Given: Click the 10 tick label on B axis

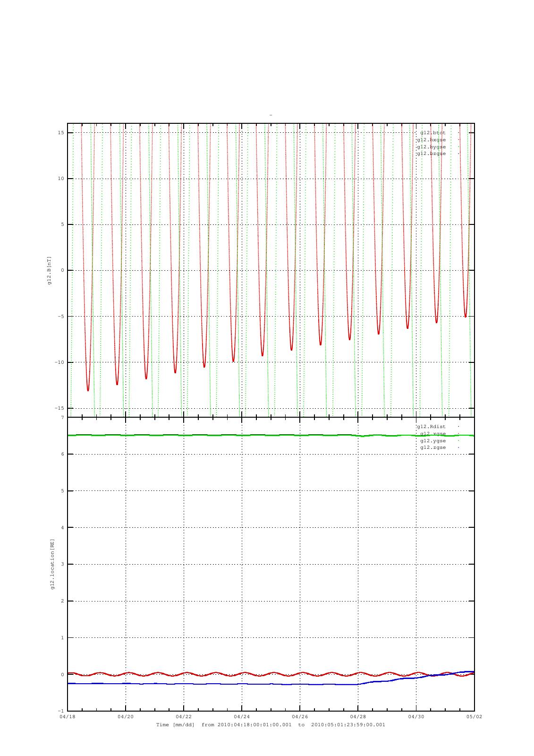Looking at the screenshot, I should tap(61, 179).
